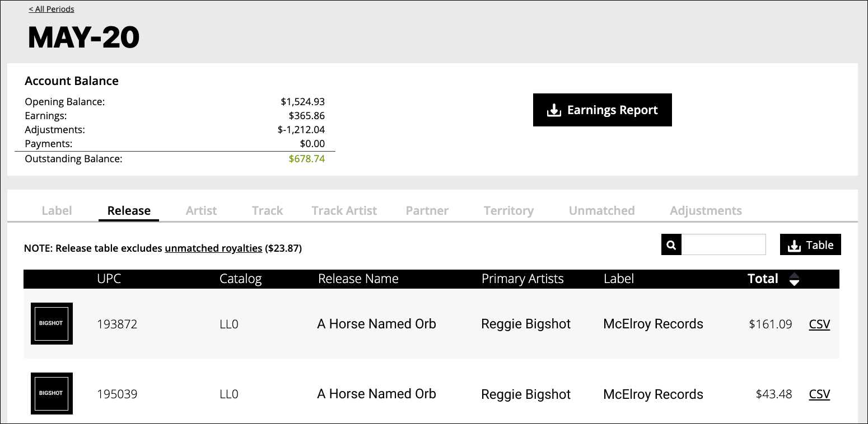Image resolution: width=868 pixels, height=424 pixels.
Task: Click cover thumbnail for UPC 195039
Action: (52, 394)
